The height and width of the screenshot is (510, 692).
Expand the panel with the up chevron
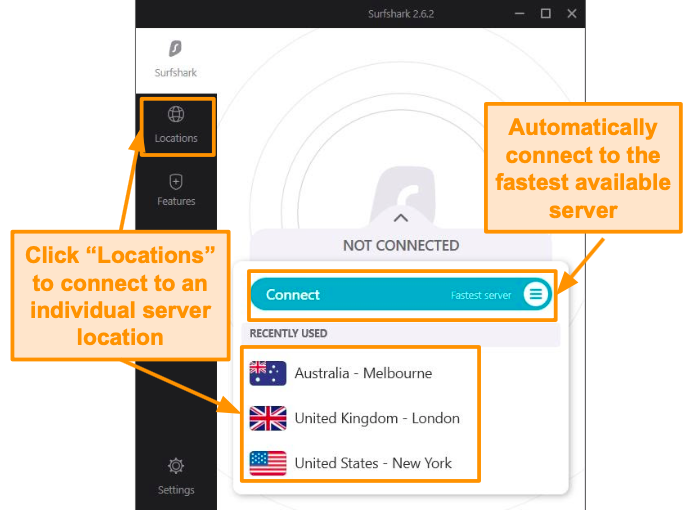coord(401,218)
